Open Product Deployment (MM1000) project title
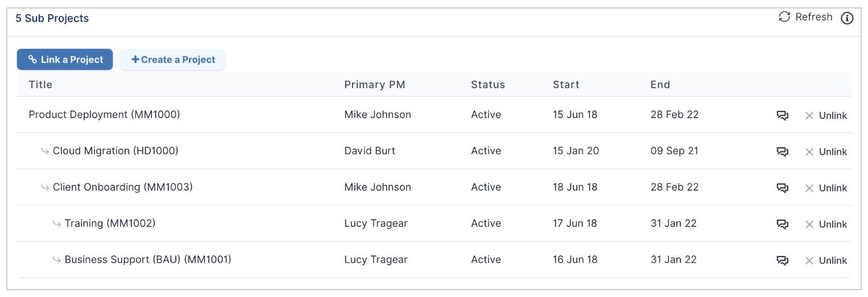 104,115
